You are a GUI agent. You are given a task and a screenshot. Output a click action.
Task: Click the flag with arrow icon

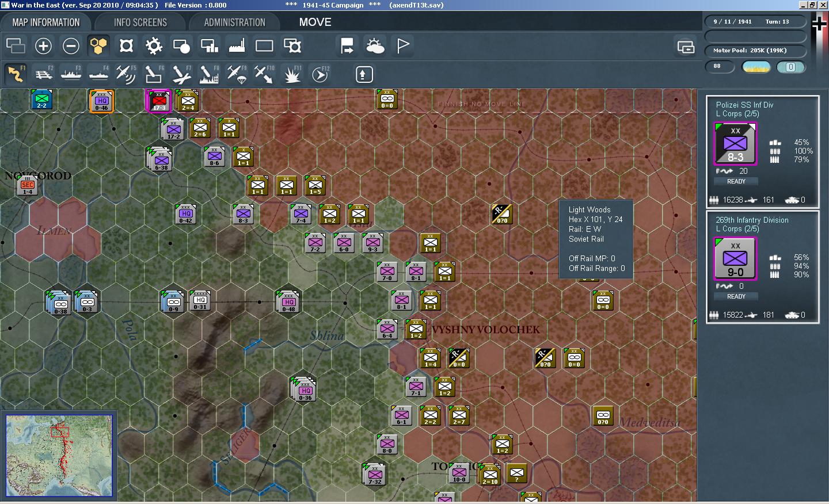[x=347, y=45]
